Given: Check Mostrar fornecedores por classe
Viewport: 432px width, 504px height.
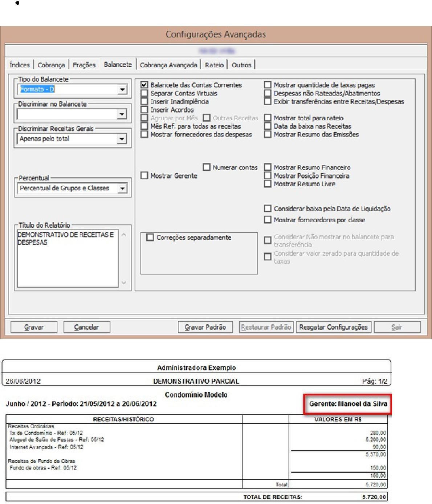Looking at the screenshot, I should (x=268, y=220).
